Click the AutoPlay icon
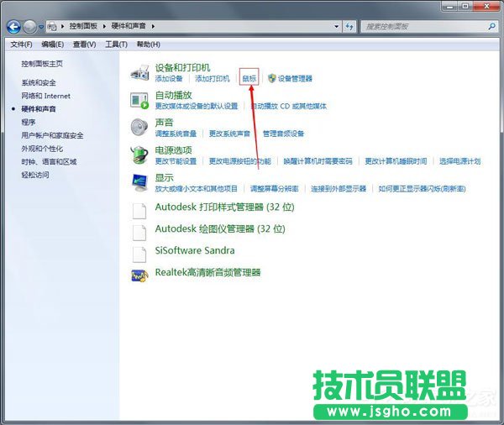The image size is (504, 425). click(x=139, y=100)
